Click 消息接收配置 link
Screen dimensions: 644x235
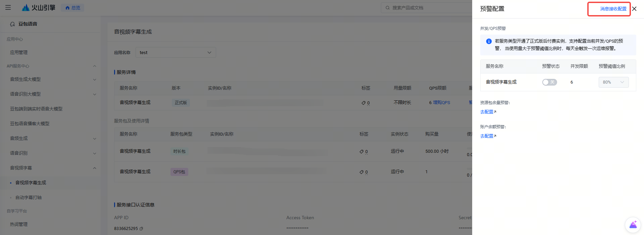[613, 9]
